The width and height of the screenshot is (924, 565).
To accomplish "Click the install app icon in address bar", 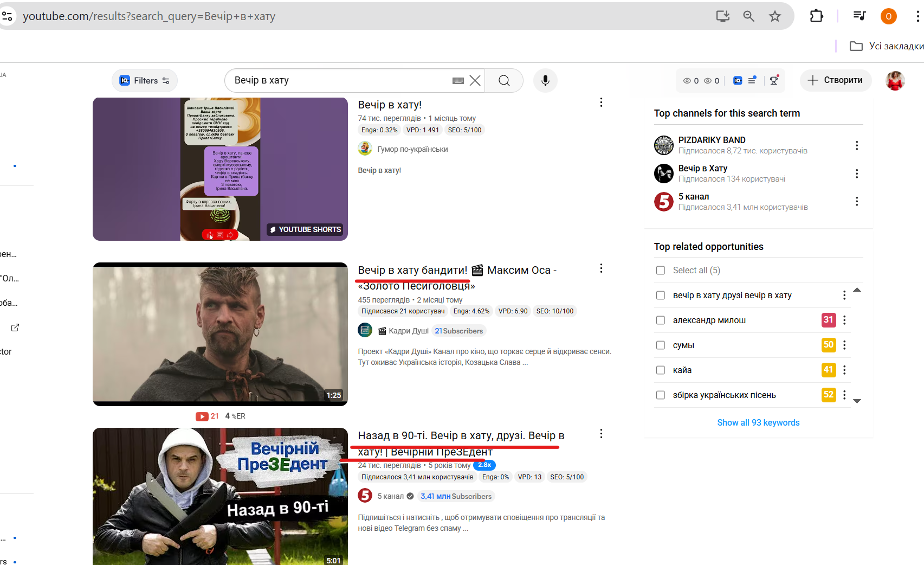I will (723, 16).
